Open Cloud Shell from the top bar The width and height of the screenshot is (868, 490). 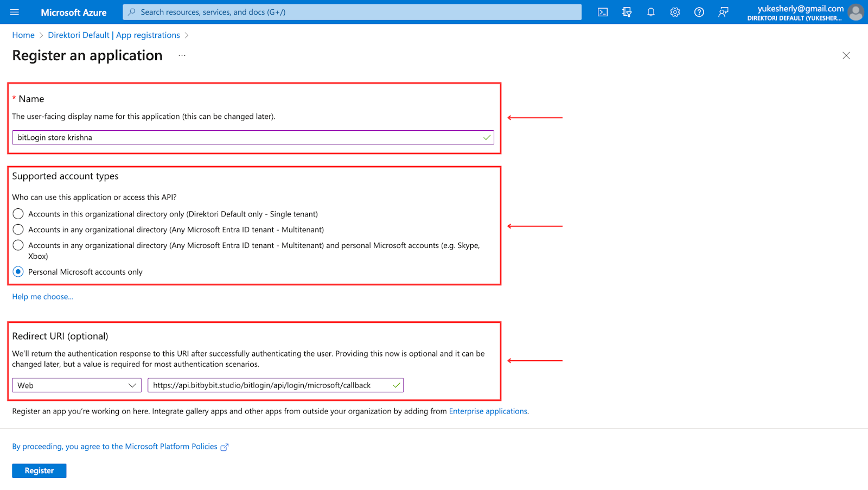pyautogui.click(x=603, y=12)
